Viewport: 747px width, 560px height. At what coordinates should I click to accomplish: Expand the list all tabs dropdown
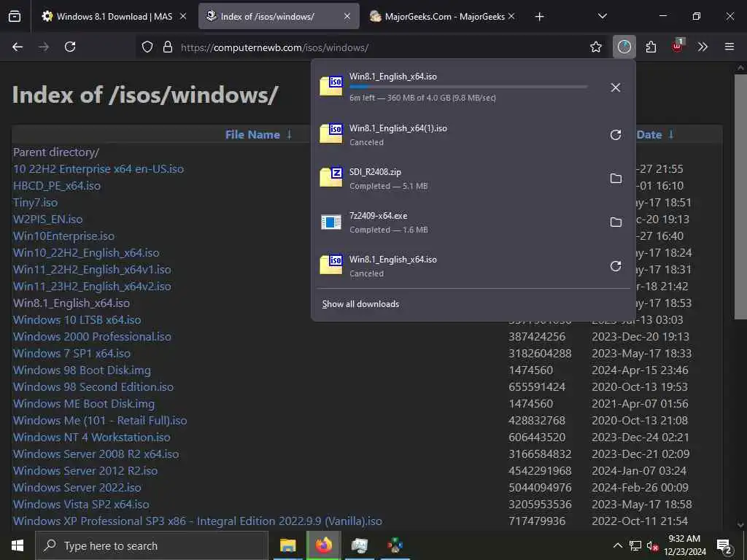(602, 16)
